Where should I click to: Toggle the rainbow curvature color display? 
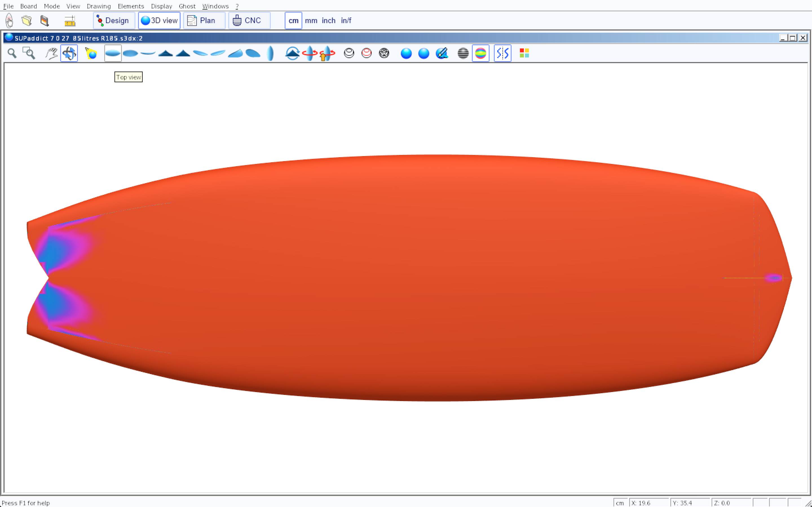480,53
